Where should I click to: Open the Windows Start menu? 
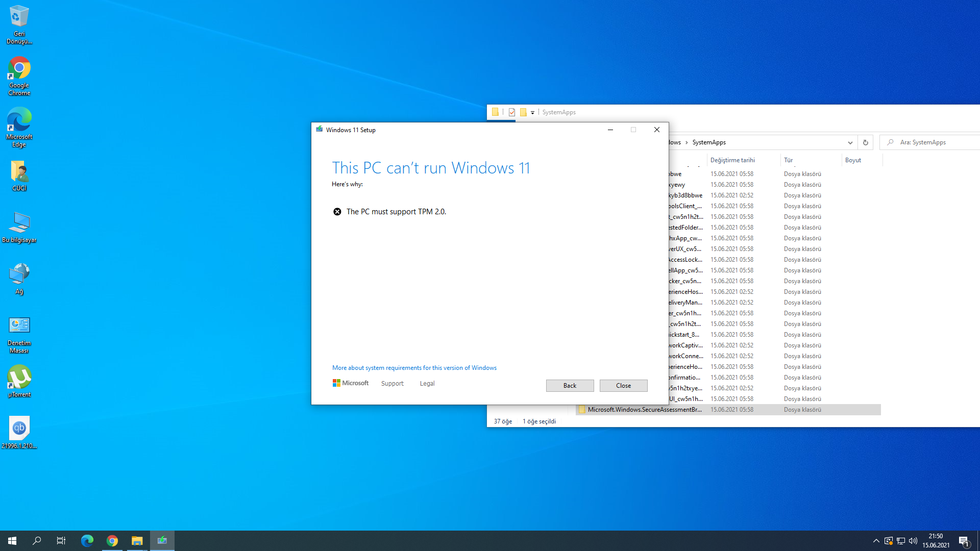pyautogui.click(x=12, y=541)
